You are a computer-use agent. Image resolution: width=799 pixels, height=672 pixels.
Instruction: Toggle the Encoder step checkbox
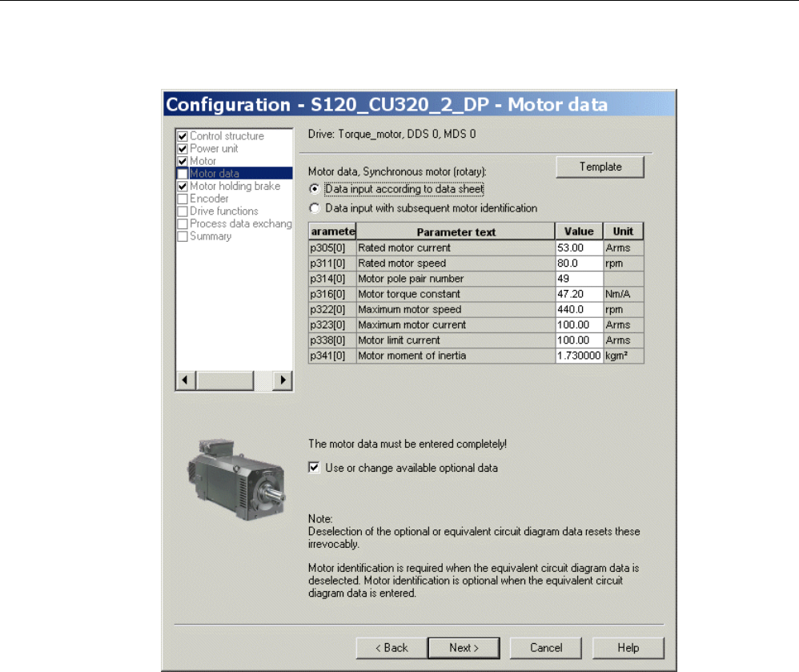point(183,199)
